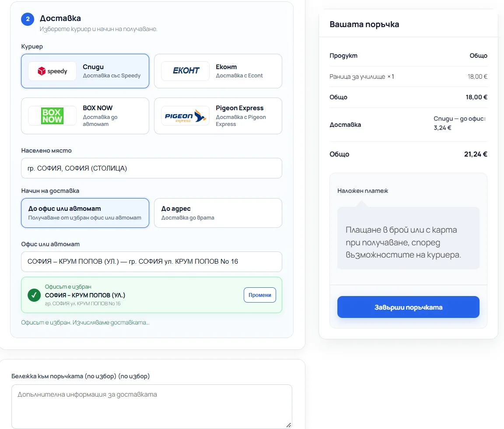This screenshot has width=504, height=429.
Task: Click the textarea resize handle icon
Action: tap(289, 425)
